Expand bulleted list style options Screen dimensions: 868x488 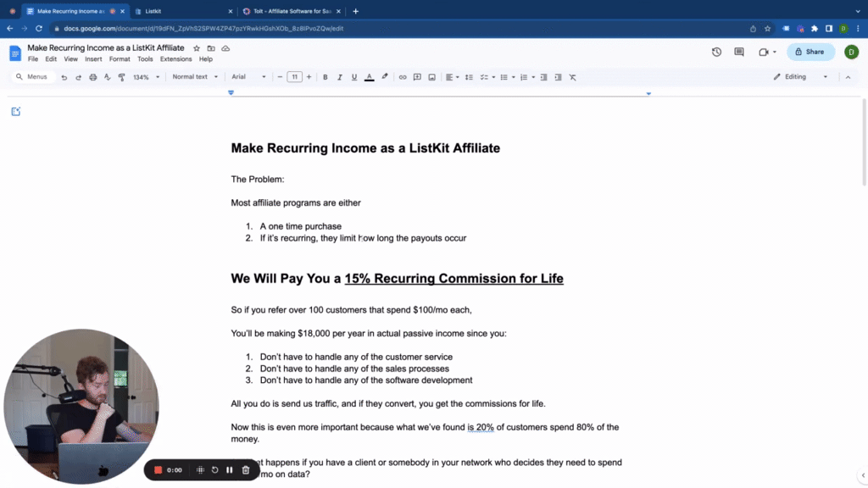[x=513, y=77]
